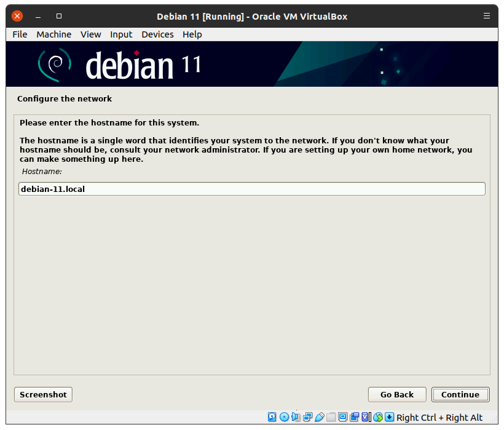Open the Machine menu
The height and width of the screenshot is (430, 504).
[x=53, y=34]
